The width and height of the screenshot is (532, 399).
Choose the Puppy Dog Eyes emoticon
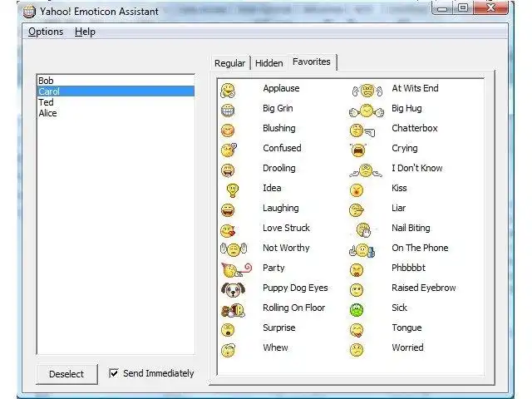click(233, 289)
